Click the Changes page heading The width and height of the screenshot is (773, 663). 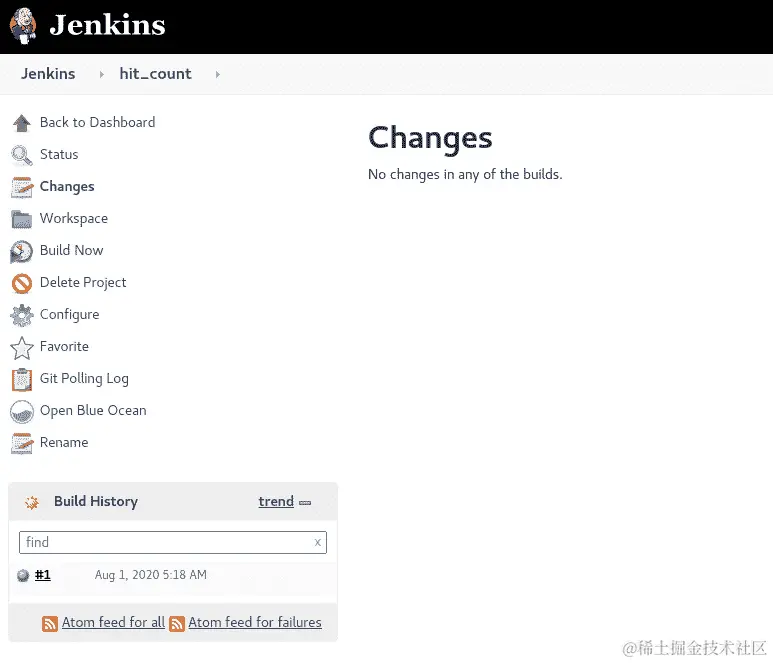tap(430, 139)
